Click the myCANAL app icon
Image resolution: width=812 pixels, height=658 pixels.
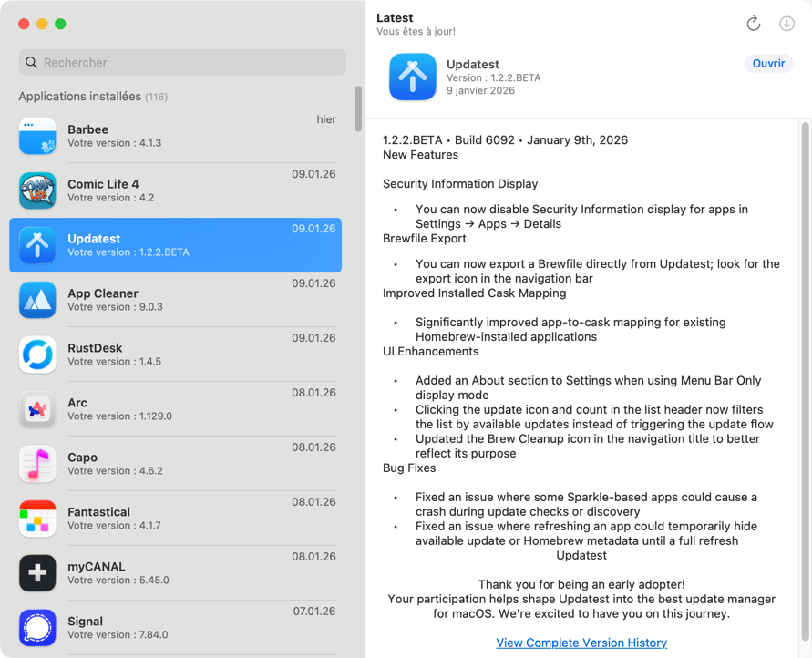click(36, 573)
